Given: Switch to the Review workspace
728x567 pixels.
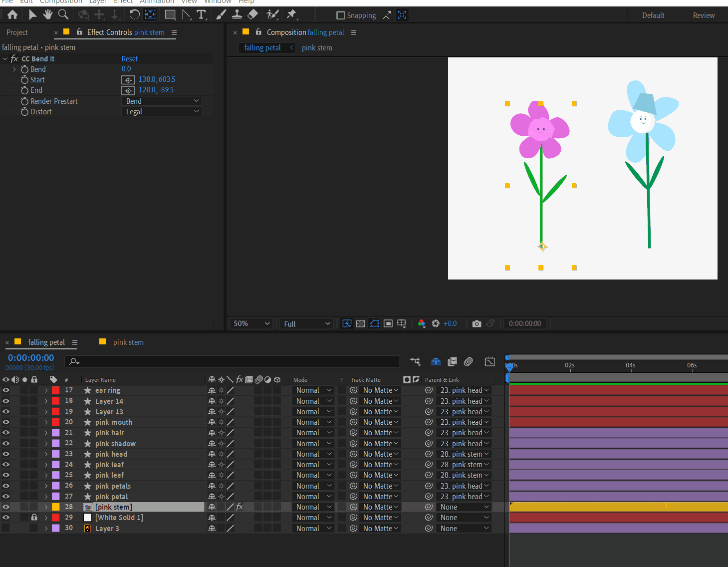Looking at the screenshot, I should coord(704,15).
